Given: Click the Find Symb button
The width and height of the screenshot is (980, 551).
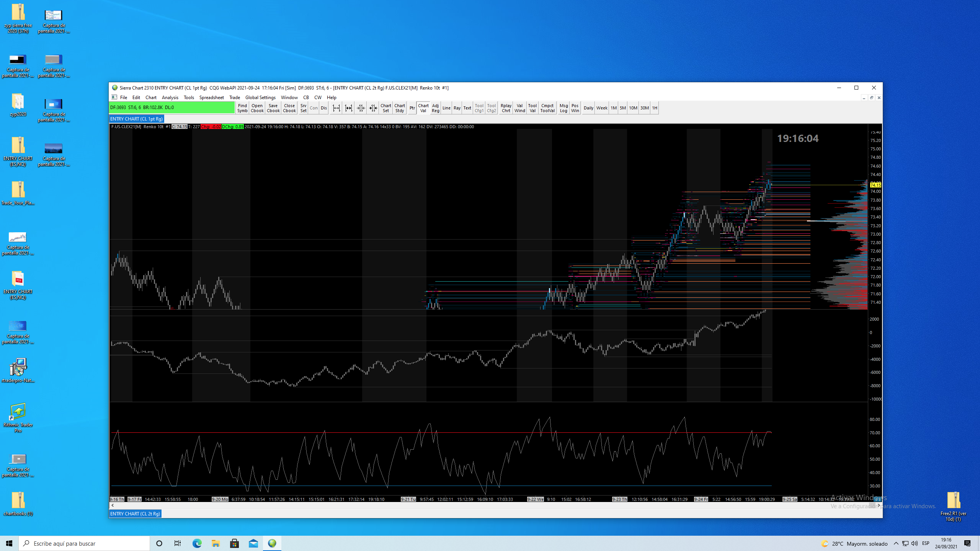Looking at the screenshot, I should (x=242, y=108).
